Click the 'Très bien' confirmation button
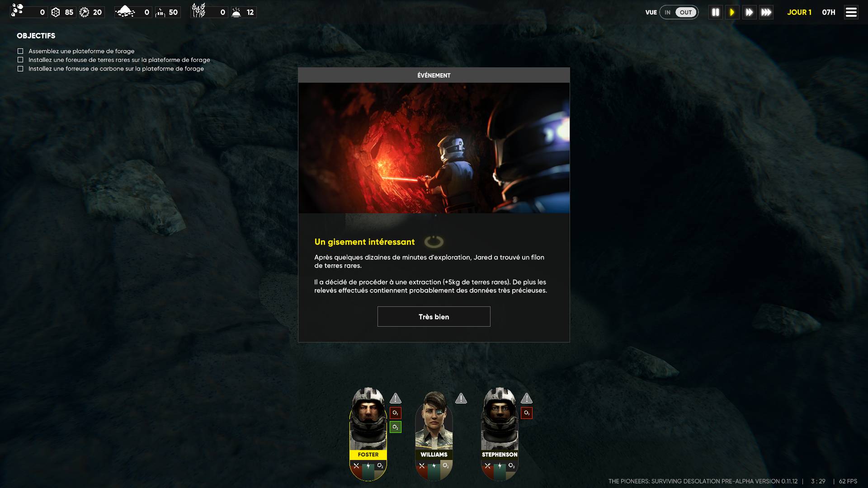868x488 pixels. click(434, 316)
